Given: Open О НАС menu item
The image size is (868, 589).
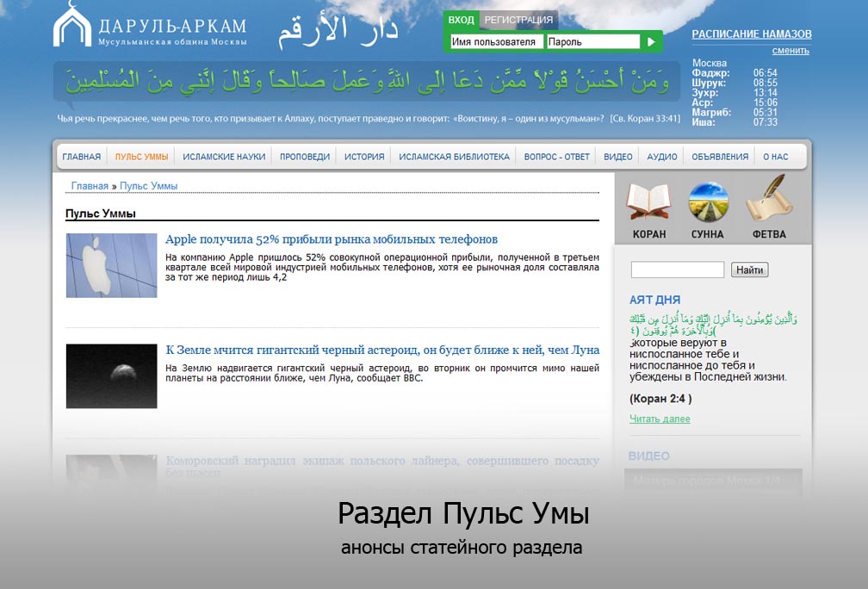Looking at the screenshot, I should pyautogui.click(x=776, y=158).
